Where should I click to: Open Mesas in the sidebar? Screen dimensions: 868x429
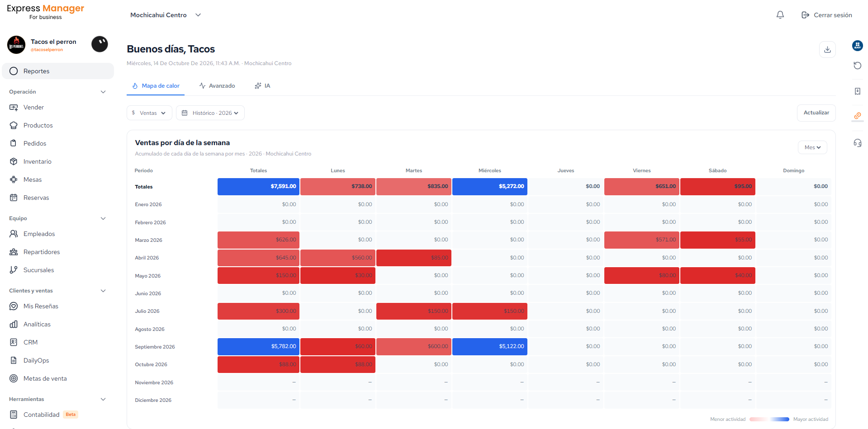(58, 179)
